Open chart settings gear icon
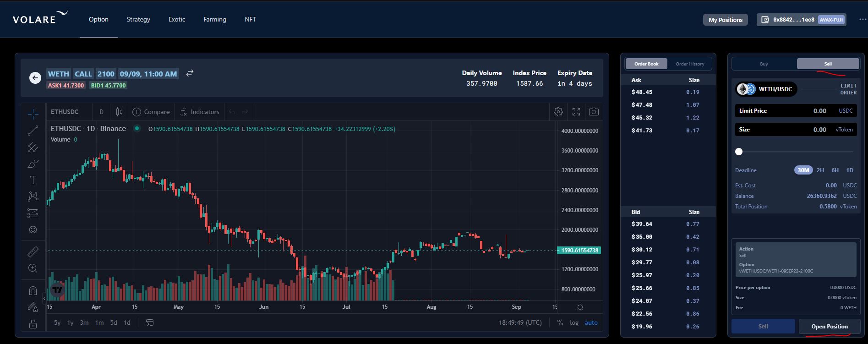This screenshot has width=868, height=344. pyautogui.click(x=558, y=112)
